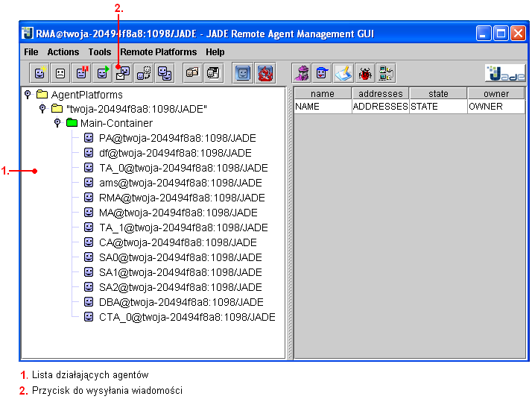Select agent TA_0@twoja-20494f8a8:1098/JADE
Screen dimensions: 532x405
(x=176, y=168)
